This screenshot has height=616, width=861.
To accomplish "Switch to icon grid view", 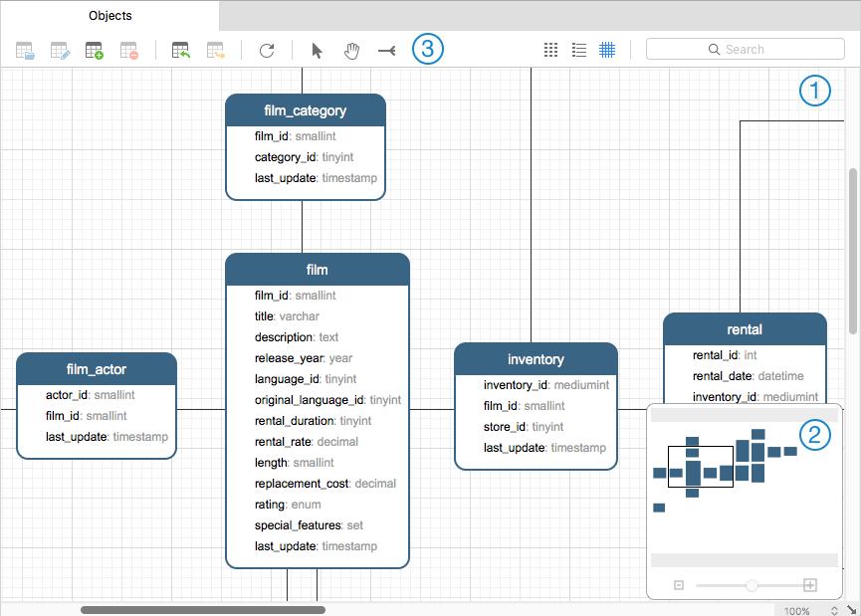I will 550,50.
